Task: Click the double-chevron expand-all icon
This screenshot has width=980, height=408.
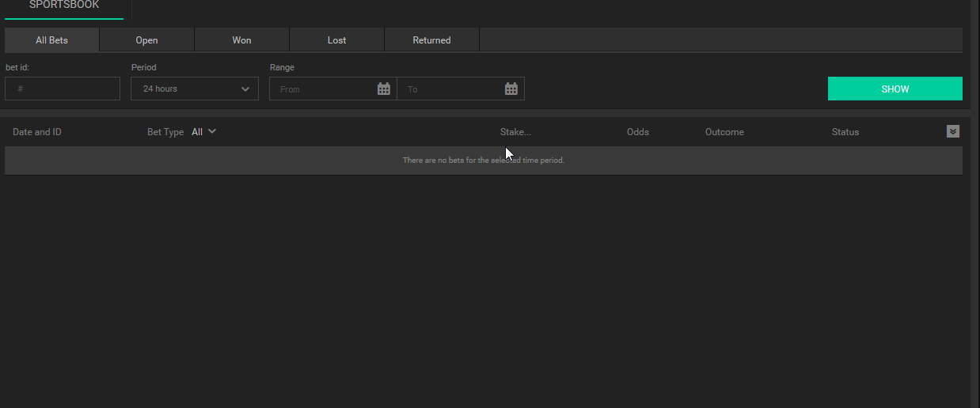Action: [953, 131]
